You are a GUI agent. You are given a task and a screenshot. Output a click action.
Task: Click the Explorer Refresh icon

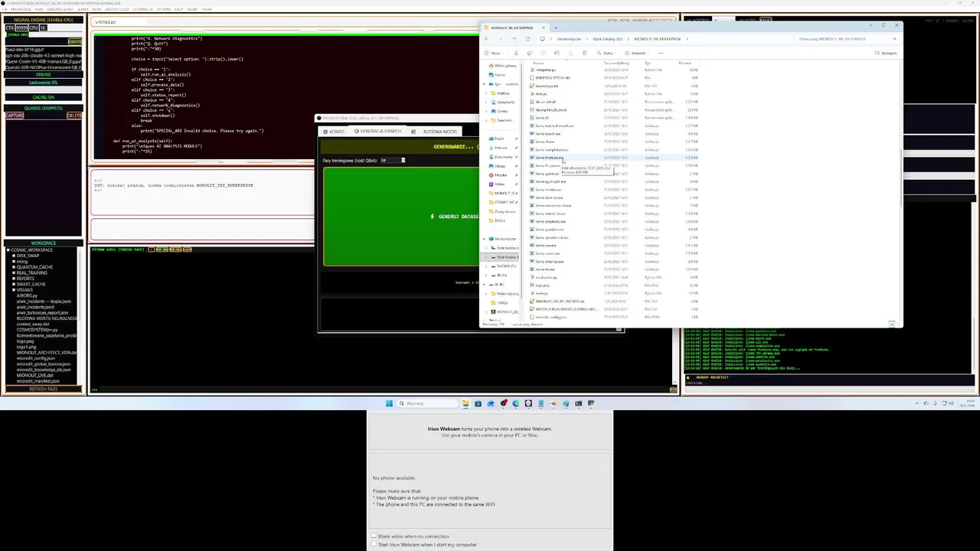[528, 39]
